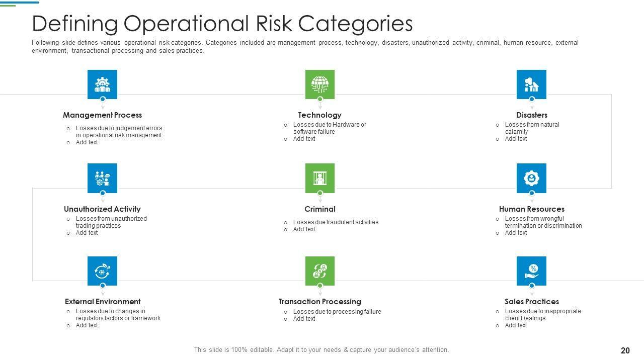Select the Human Resources gear icon

[531, 178]
